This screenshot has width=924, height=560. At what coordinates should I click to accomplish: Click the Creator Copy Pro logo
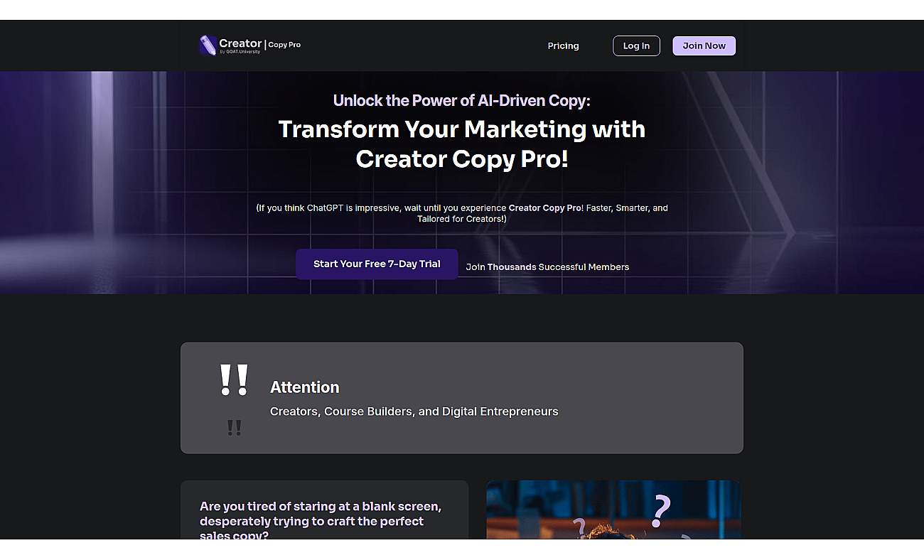coord(250,45)
